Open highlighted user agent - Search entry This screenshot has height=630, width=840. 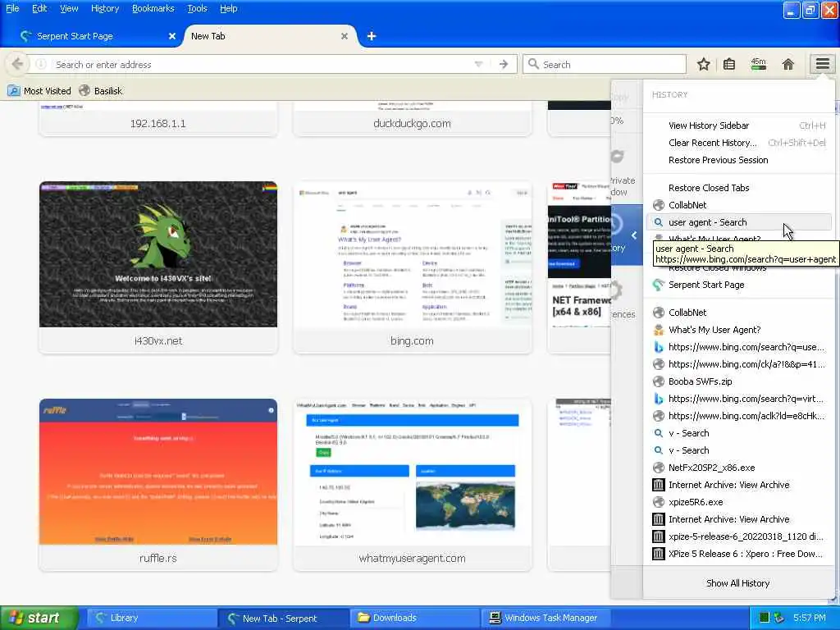pos(739,221)
